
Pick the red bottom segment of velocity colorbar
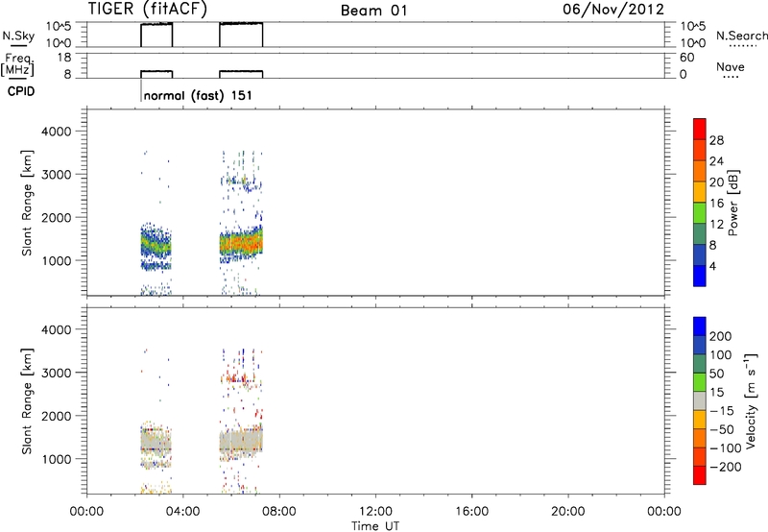[700, 475]
